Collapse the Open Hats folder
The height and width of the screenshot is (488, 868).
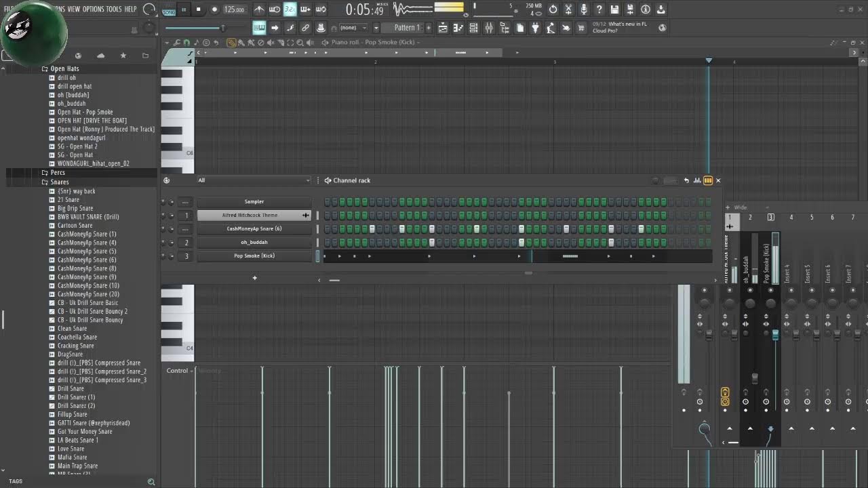pos(64,68)
